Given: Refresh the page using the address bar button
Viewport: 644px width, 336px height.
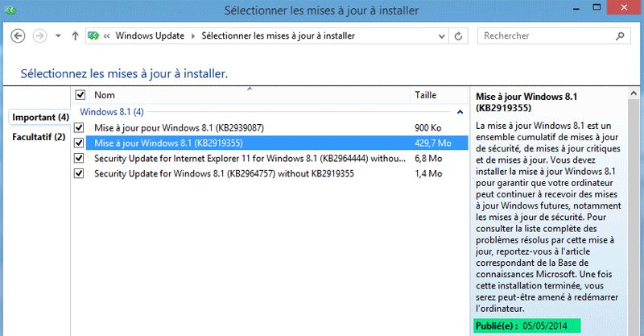Looking at the screenshot, I should 458,36.
